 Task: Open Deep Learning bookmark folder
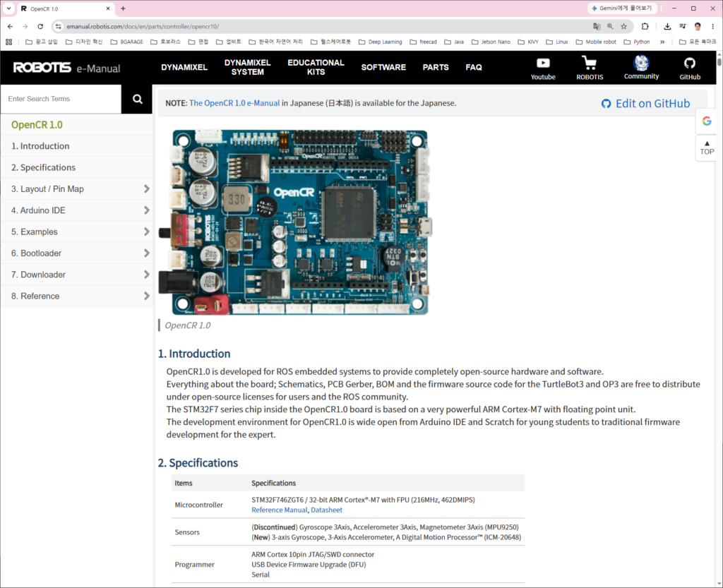click(x=380, y=42)
